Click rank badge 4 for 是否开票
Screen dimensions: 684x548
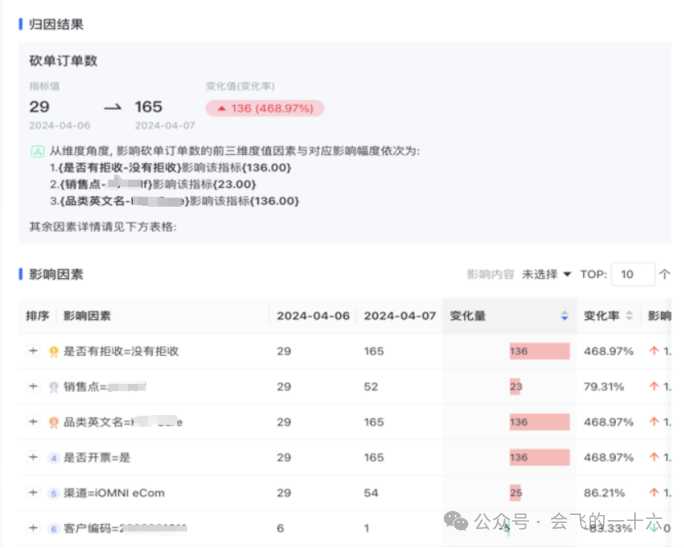coord(54,458)
